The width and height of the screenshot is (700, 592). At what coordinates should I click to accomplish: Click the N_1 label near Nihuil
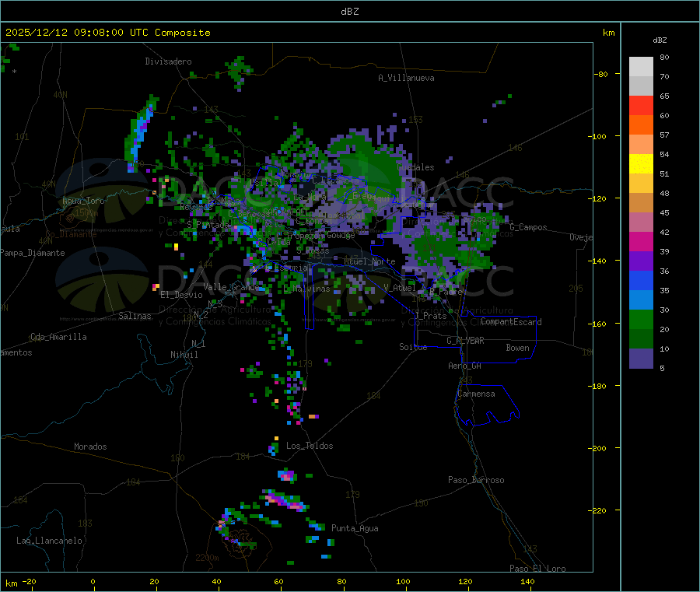pyautogui.click(x=198, y=343)
